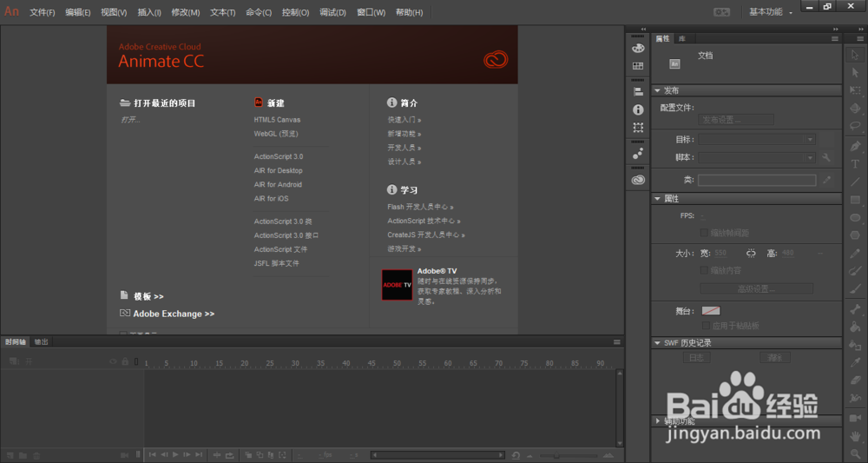Select the Pen tool
The height and width of the screenshot is (463, 868).
point(855,146)
